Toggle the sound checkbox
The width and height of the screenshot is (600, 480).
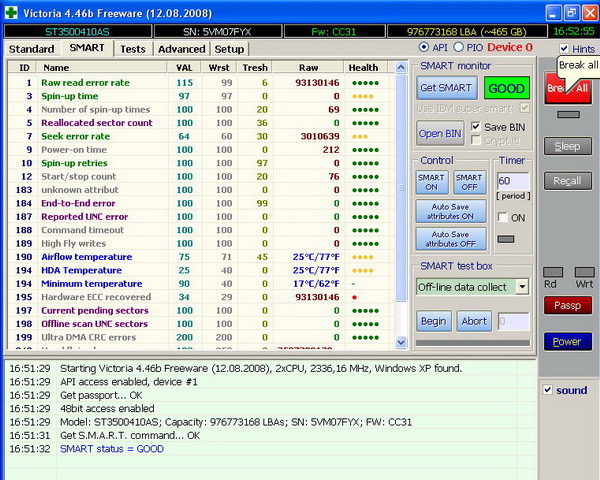click(x=548, y=390)
